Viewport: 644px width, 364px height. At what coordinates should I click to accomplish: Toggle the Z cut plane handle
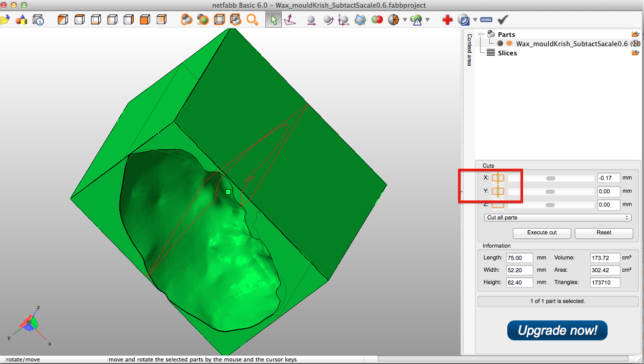click(498, 204)
